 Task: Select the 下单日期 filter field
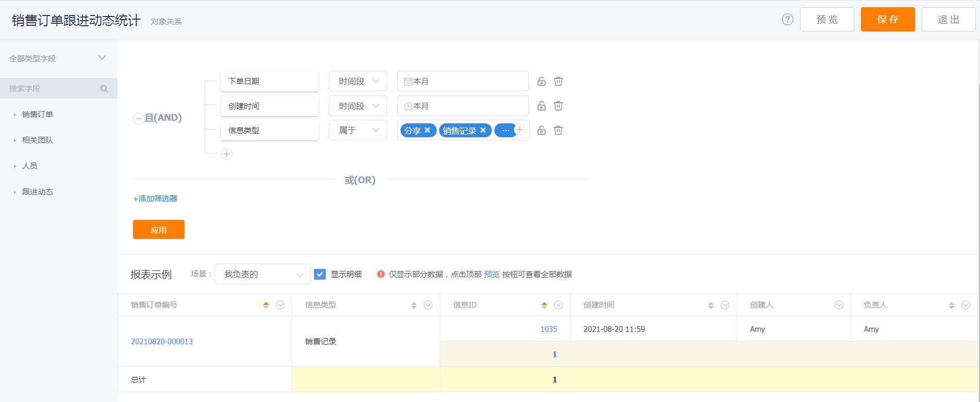(269, 81)
